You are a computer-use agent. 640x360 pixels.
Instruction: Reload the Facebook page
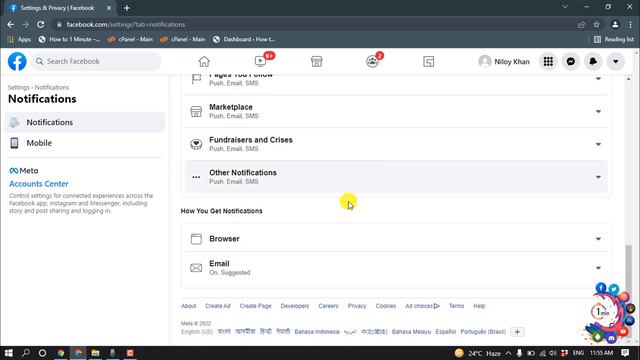point(40,24)
